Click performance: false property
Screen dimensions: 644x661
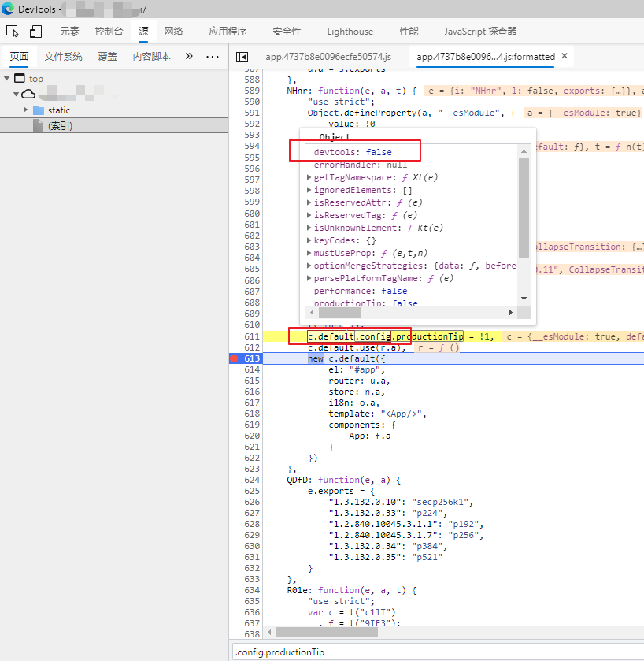(x=361, y=291)
